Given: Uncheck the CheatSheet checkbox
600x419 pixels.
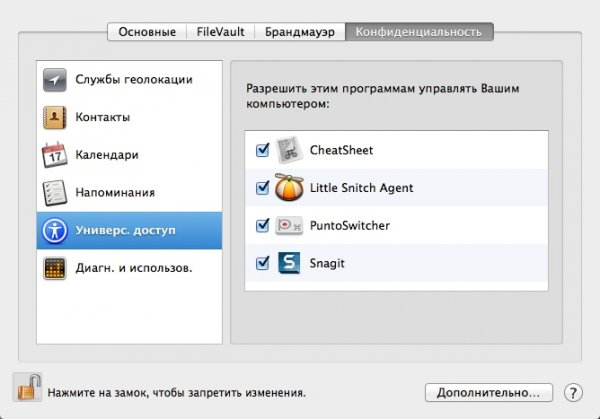Looking at the screenshot, I should (262, 150).
